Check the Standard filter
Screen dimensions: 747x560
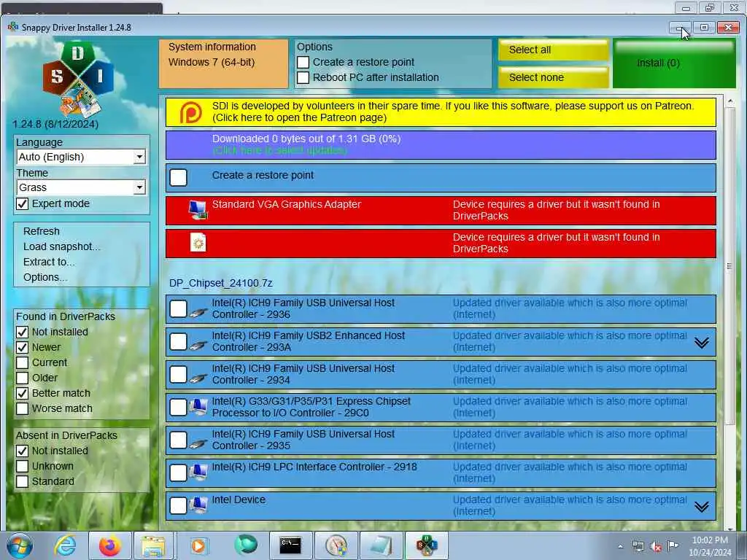coord(23,481)
